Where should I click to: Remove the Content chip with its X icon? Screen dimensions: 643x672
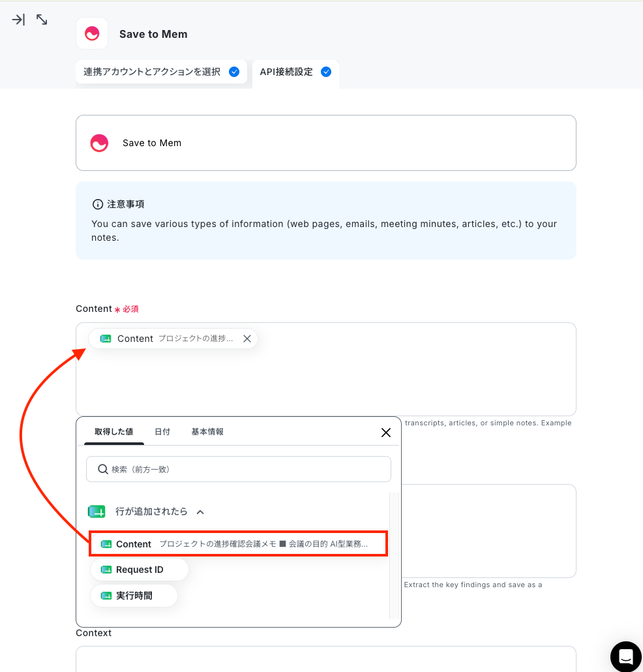click(247, 339)
